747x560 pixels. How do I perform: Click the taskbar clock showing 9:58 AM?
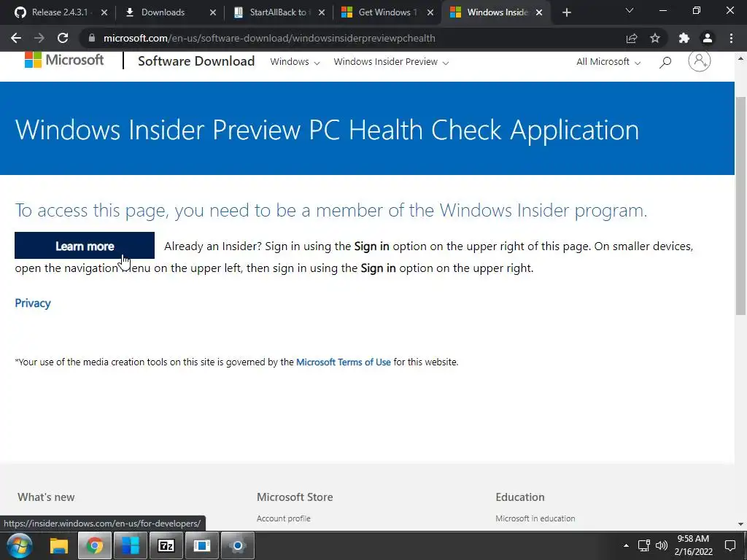[x=693, y=545]
